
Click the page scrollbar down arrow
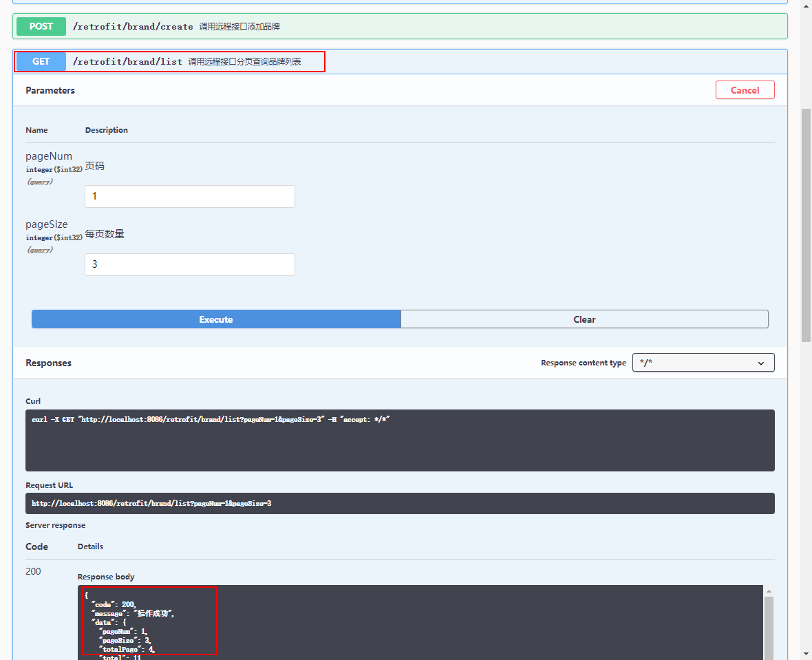point(806,654)
